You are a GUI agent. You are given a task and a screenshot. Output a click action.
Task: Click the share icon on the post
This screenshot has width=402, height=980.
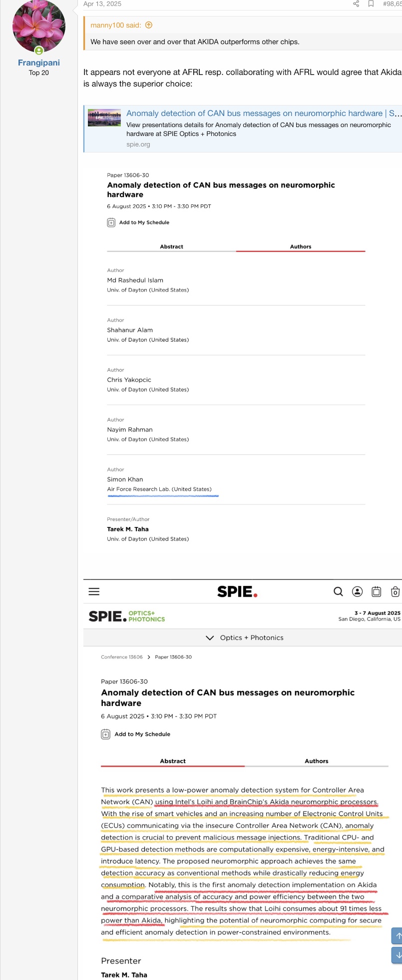click(356, 4)
